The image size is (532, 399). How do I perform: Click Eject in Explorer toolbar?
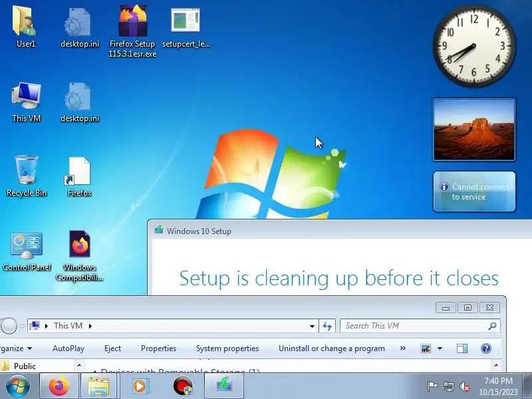pos(112,348)
